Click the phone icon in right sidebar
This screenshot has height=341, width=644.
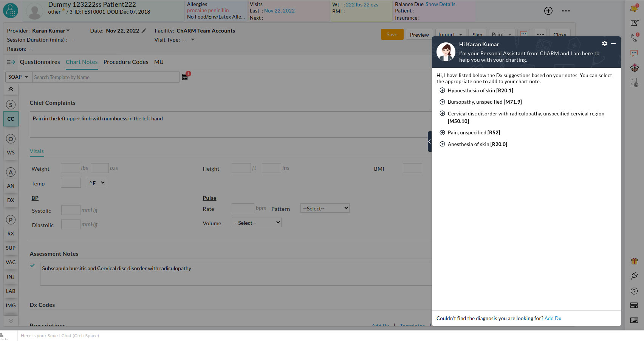634,37
